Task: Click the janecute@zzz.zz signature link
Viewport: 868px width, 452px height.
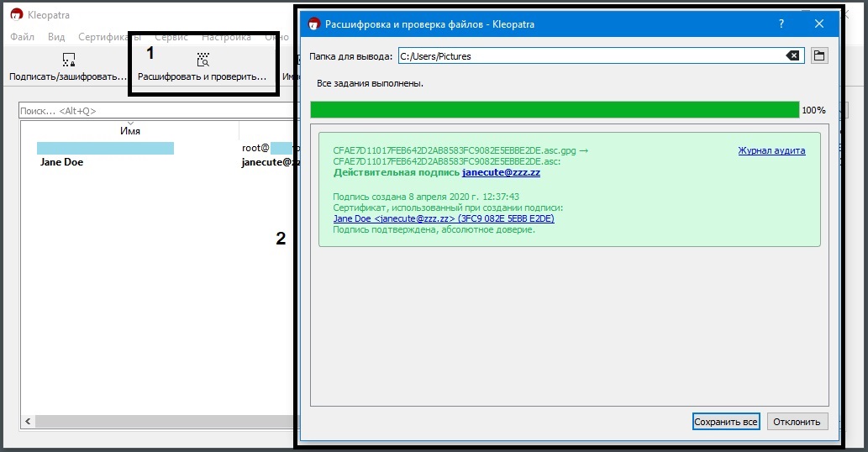Action: tap(501, 172)
